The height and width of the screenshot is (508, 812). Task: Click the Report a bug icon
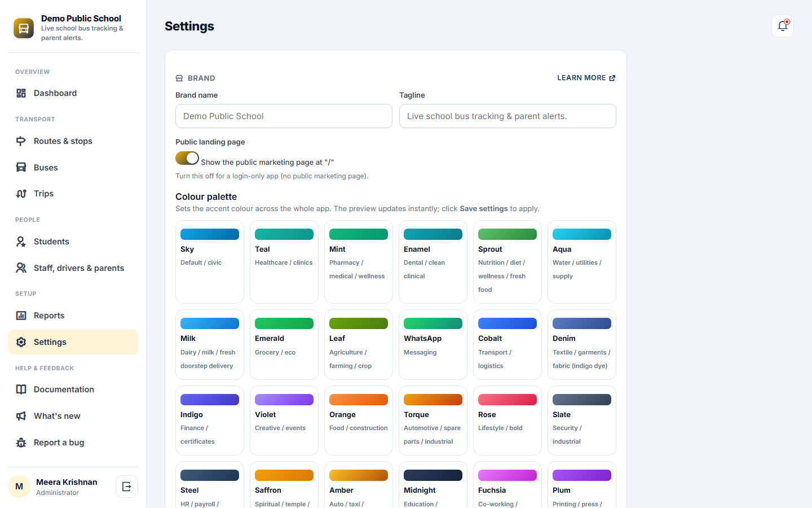pos(21,443)
